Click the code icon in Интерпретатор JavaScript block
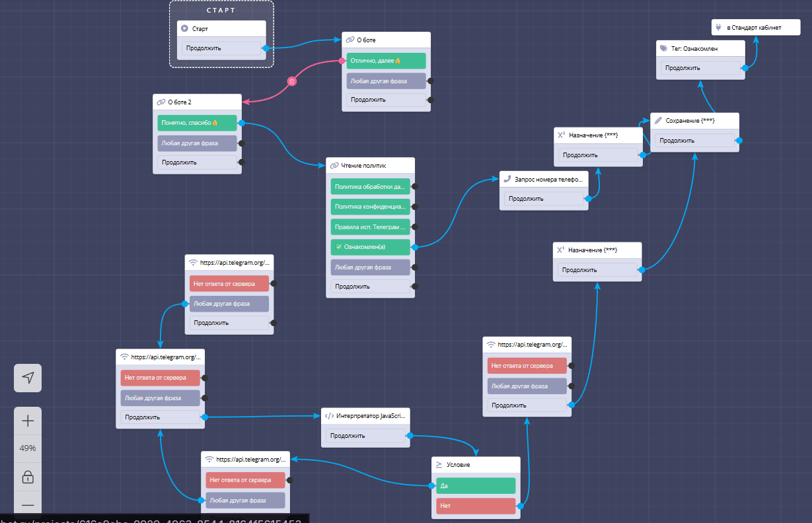 click(328, 416)
